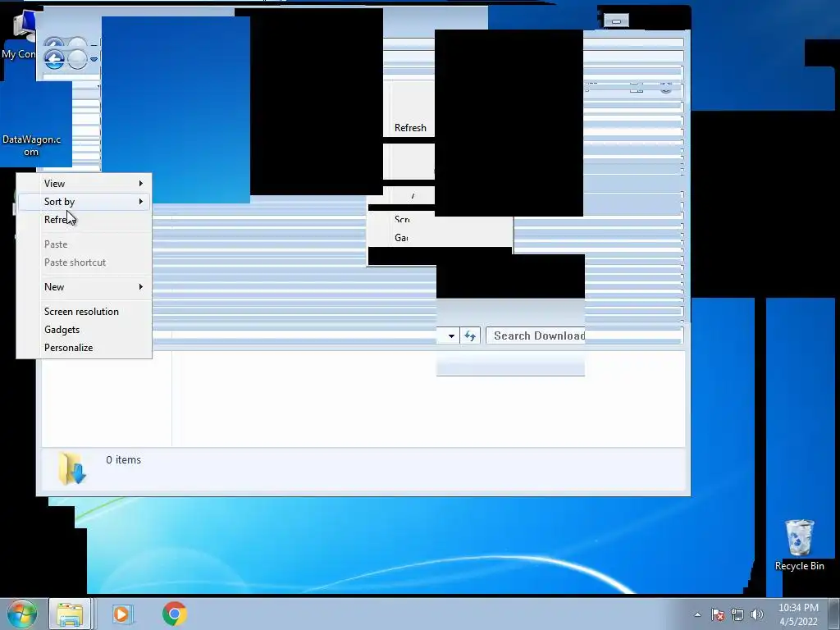Click the address bar refresh button

click(x=470, y=336)
